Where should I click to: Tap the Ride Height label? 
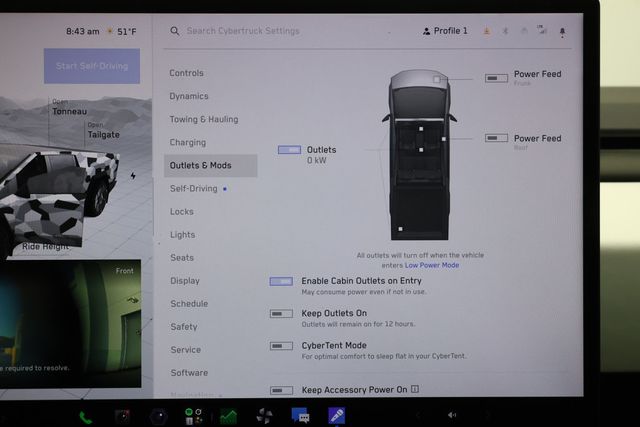(46, 247)
